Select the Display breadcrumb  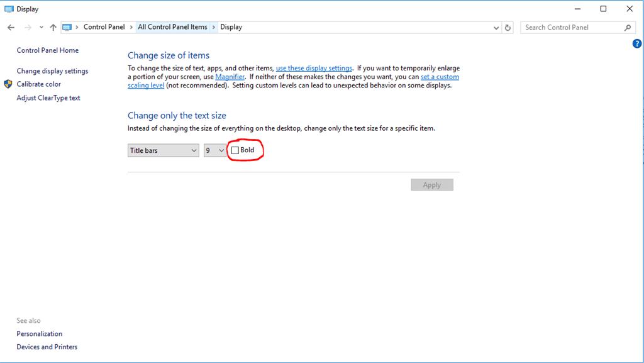pos(231,27)
